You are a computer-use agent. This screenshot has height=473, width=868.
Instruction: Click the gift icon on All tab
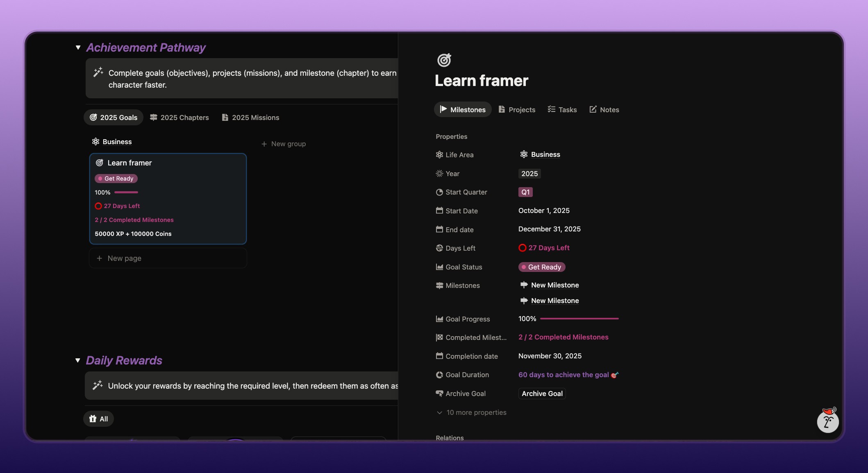(93, 419)
